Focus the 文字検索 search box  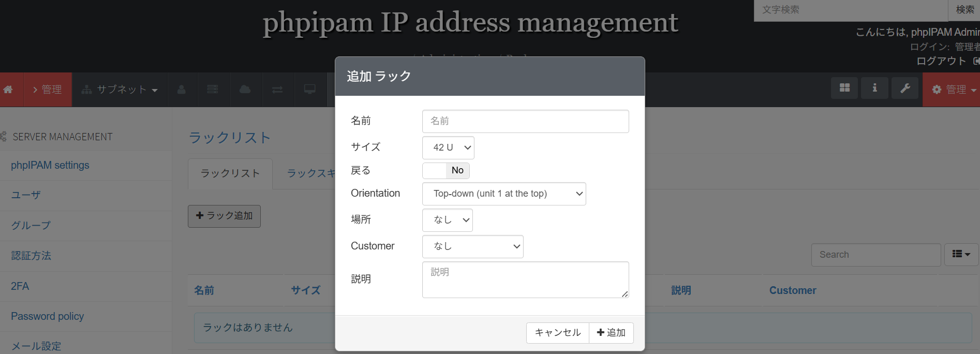(851, 10)
